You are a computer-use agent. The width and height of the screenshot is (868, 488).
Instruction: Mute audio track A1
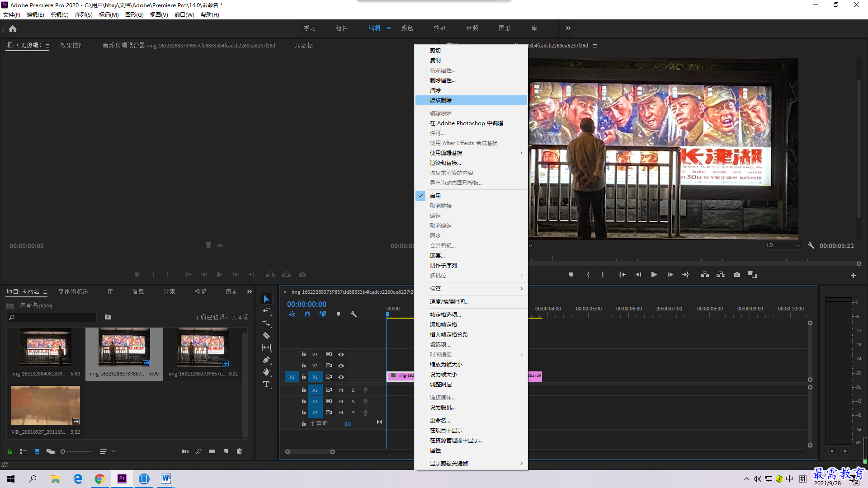coord(341,390)
